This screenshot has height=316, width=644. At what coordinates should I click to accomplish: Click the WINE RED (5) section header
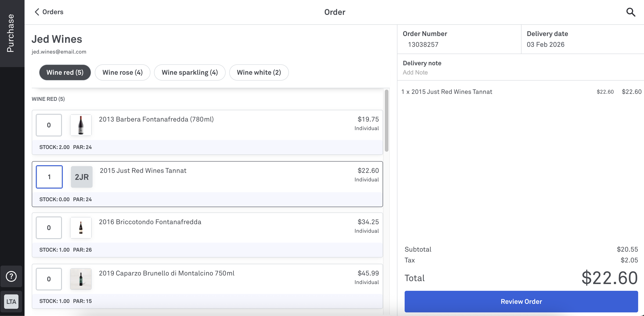(x=48, y=99)
